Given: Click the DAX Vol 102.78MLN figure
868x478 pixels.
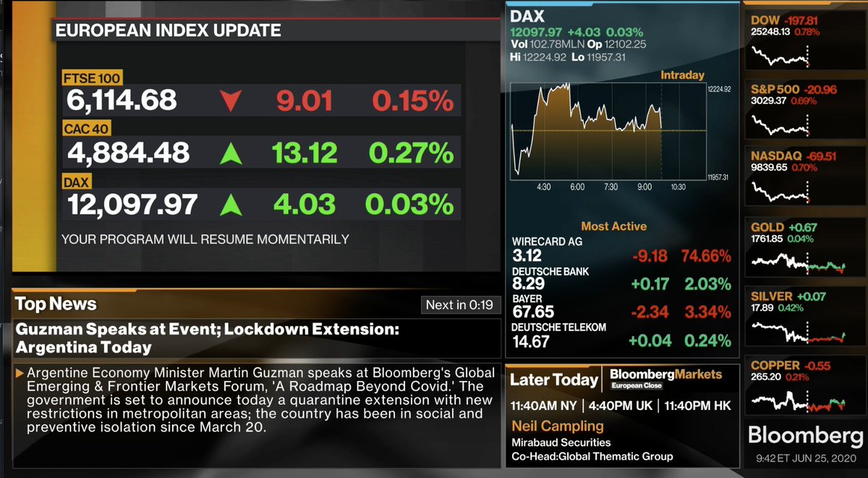Looking at the screenshot, I should coord(546,43).
